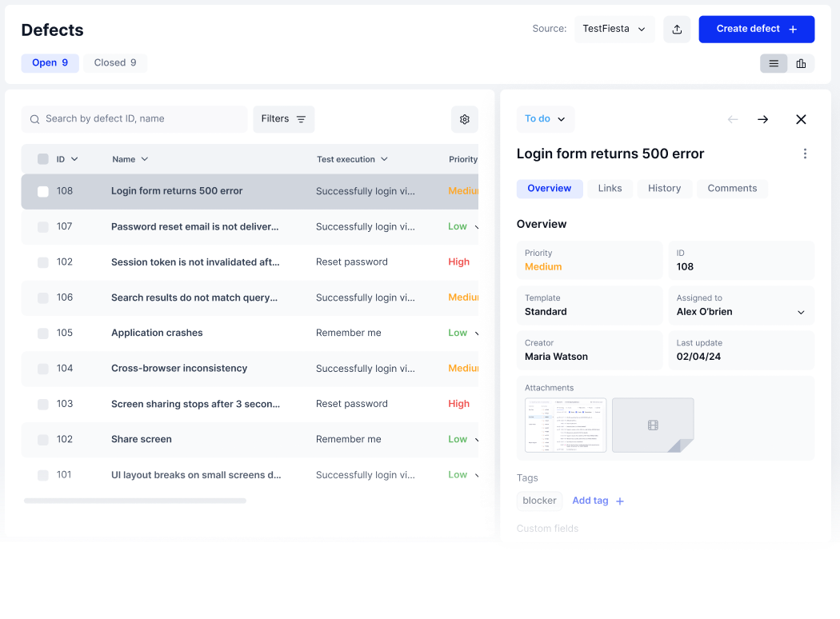The height and width of the screenshot is (619, 840).
Task: Open priority dropdown for defect 101
Action: [x=476, y=475]
